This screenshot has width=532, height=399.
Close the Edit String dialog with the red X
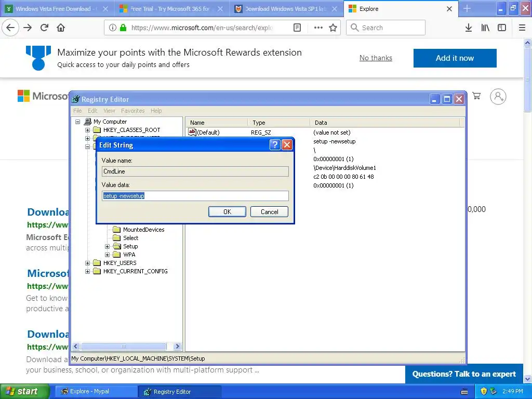pyautogui.click(x=287, y=145)
